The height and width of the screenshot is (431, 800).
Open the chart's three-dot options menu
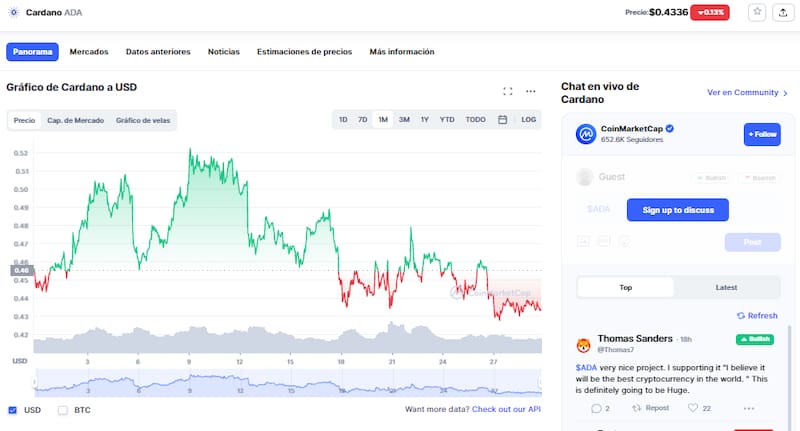531,91
